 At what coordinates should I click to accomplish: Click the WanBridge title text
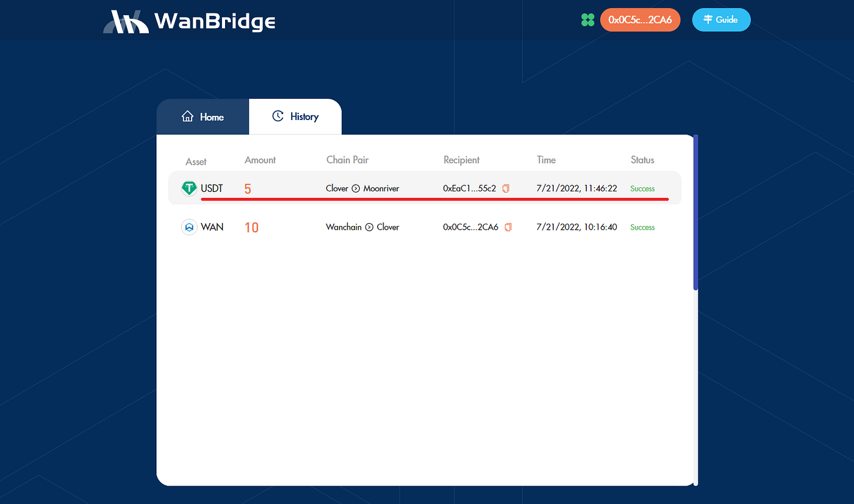215,21
